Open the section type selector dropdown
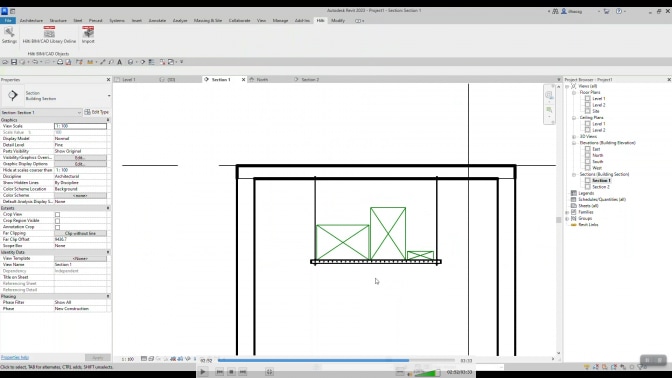This screenshot has width=672, height=378. click(109, 96)
